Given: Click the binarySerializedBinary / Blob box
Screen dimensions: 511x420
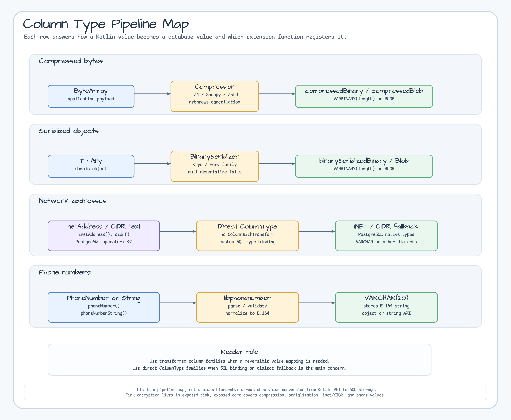Looking at the screenshot, I should (x=364, y=166).
